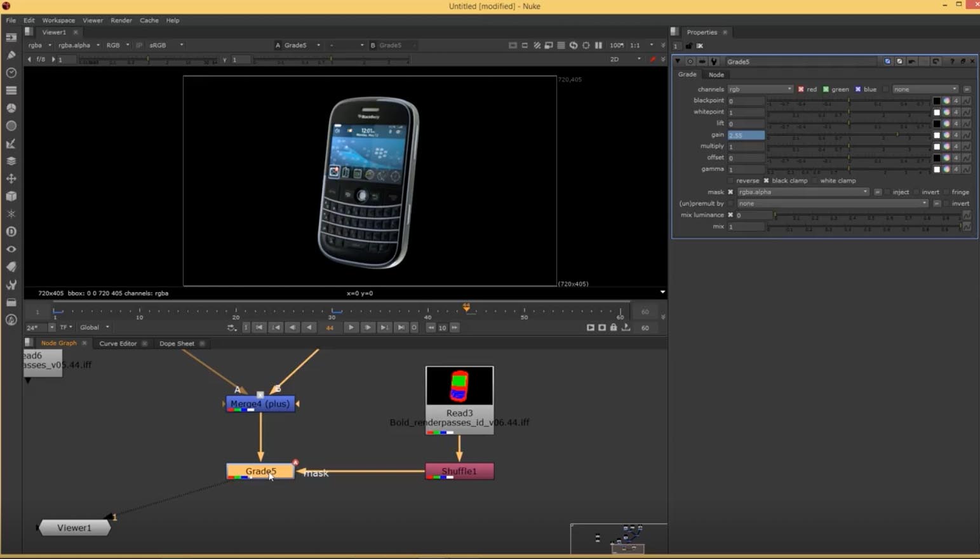Click the curve animation button for blackpoint
Screen dimensions: 980x559
pos(967,101)
